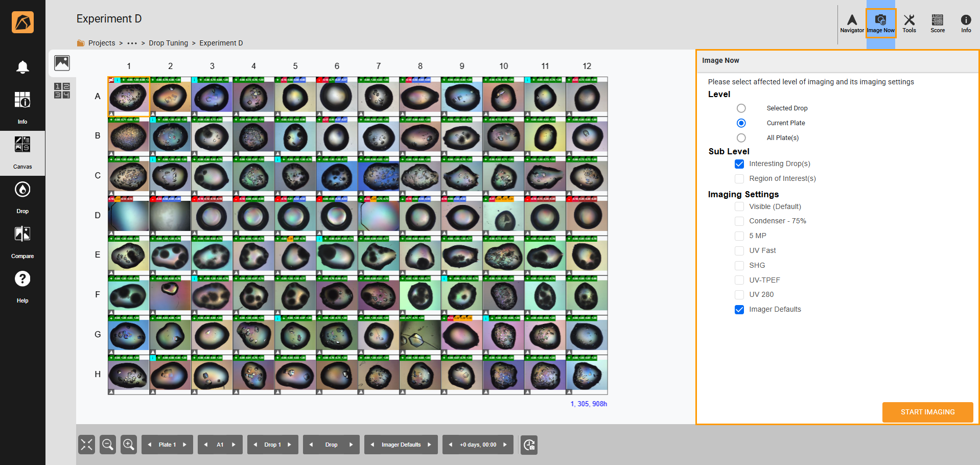Click the START IMAGING button
Viewport: 980px width, 465px height.
(927, 412)
